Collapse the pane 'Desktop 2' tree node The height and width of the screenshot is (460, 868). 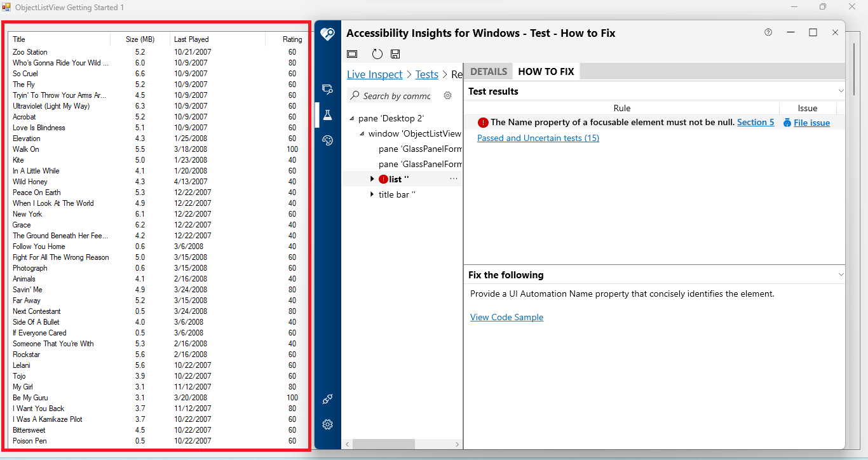pos(353,119)
